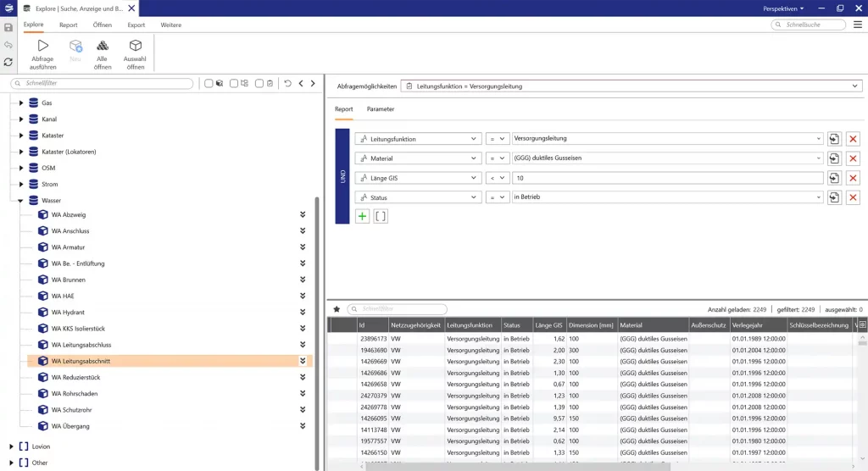Open the Perspektiven menu
This screenshot has height=471, width=868.
coord(782,8)
